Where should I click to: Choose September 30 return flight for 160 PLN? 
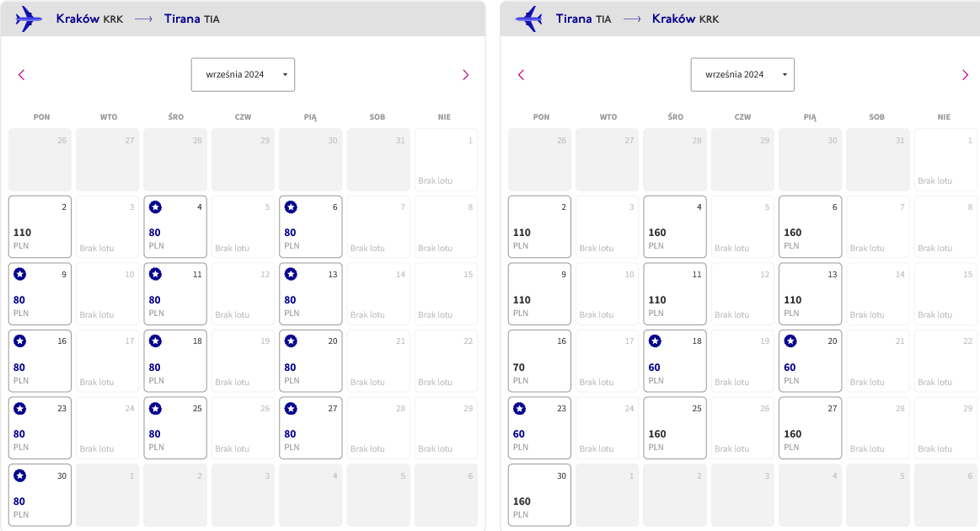coord(539,496)
